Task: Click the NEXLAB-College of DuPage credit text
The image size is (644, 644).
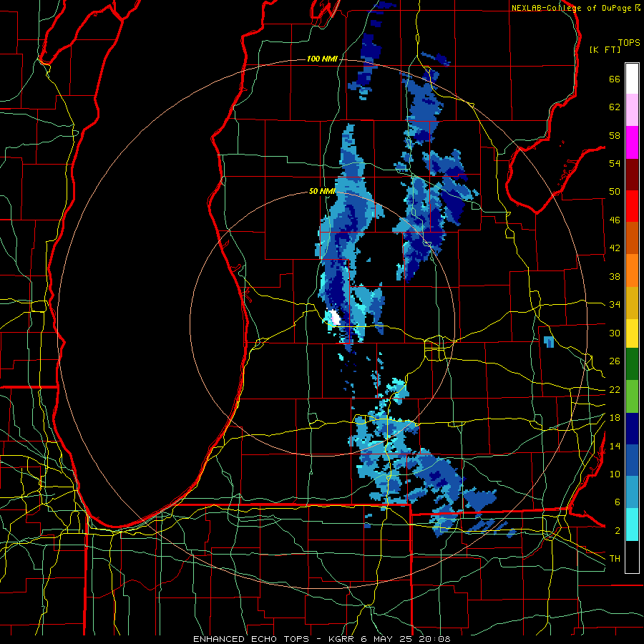Action: point(572,8)
